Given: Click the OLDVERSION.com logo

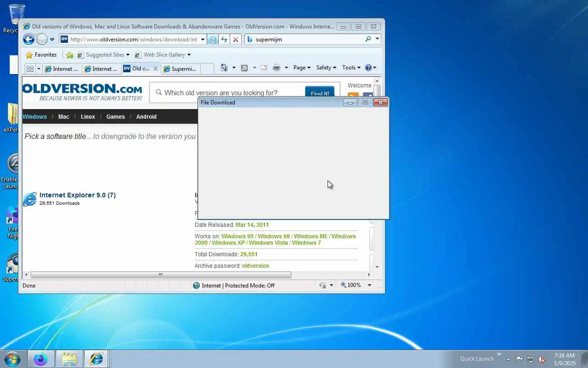Looking at the screenshot, I should (82, 91).
